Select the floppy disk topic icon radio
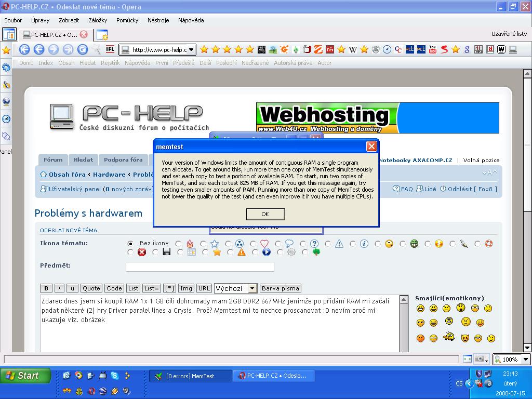Screen dimensions: 532x399 pos(155,252)
